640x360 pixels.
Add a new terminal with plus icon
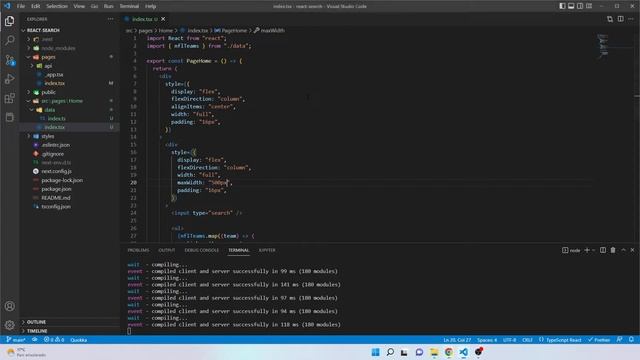[587, 250]
